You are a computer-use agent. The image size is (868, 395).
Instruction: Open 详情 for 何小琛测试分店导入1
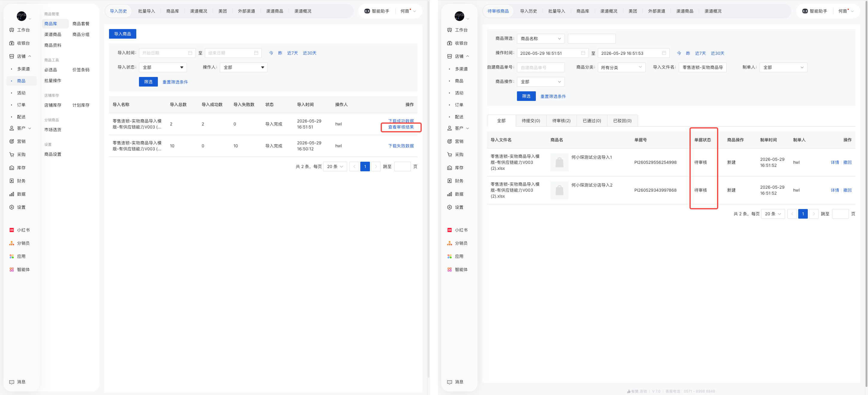point(835,162)
